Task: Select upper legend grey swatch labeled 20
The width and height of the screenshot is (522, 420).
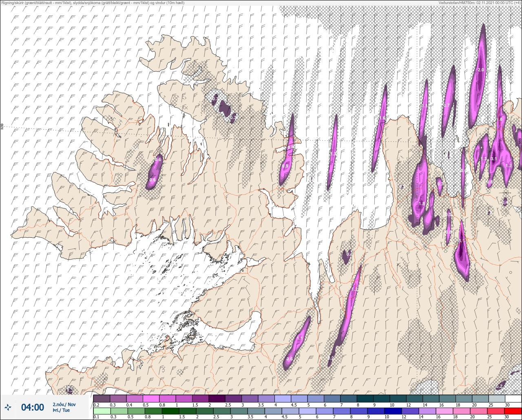Action: tap(480, 398)
